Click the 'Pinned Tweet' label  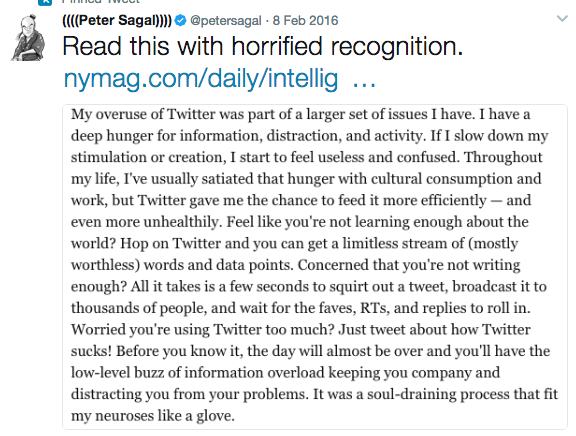pos(101,2)
